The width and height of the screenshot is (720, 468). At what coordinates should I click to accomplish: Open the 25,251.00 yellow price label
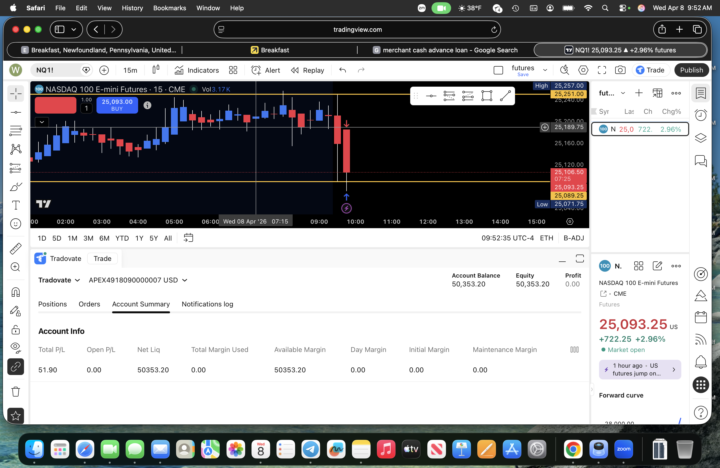pos(569,94)
